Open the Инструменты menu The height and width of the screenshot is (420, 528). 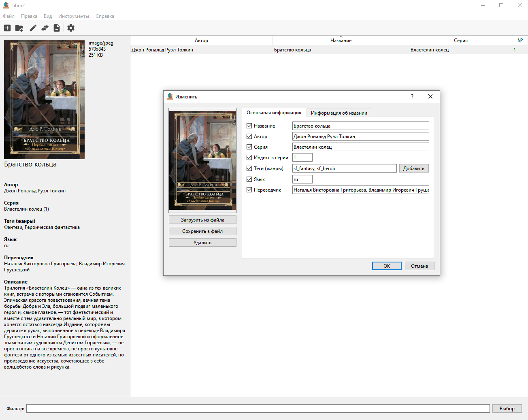click(x=73, y=16)
